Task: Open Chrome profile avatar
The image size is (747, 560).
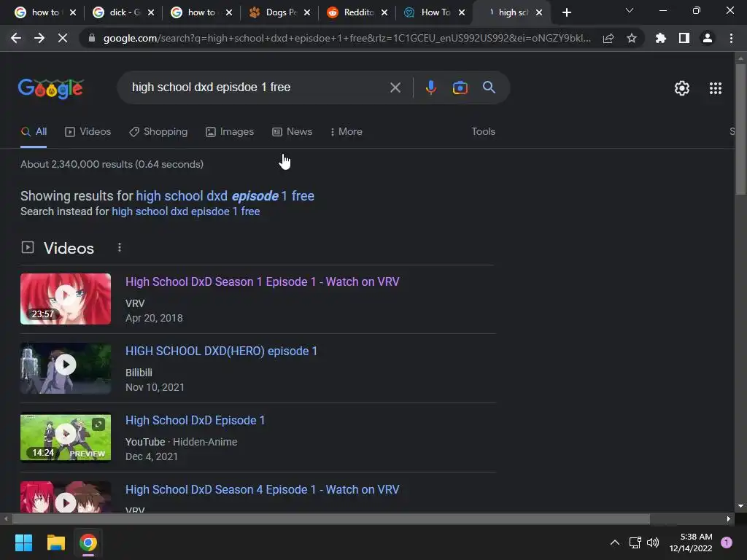Action: point(708,38)
